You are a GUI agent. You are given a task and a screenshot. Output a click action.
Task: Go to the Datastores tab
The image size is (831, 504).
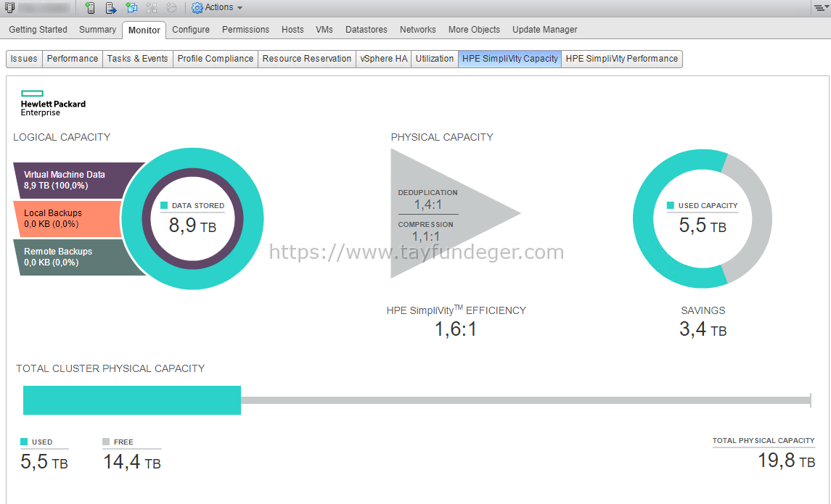pos(367,30)
